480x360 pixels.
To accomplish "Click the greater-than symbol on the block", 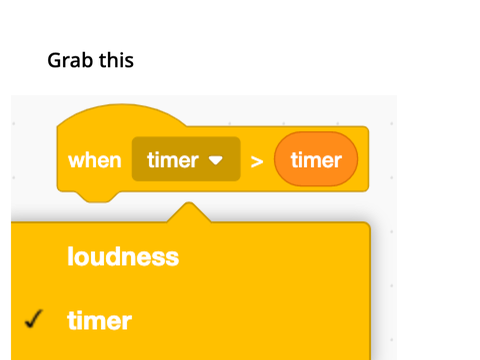I will [257, 162].
